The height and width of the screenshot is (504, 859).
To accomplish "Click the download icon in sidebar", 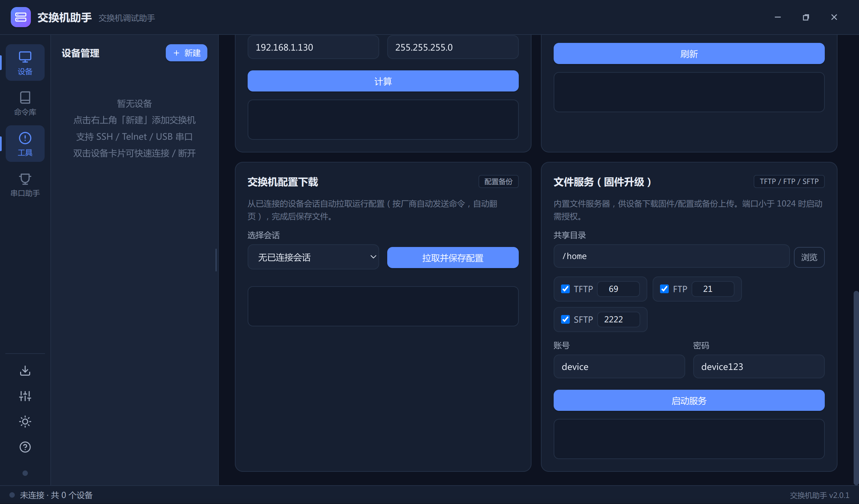I will click(x=25, y=371).
